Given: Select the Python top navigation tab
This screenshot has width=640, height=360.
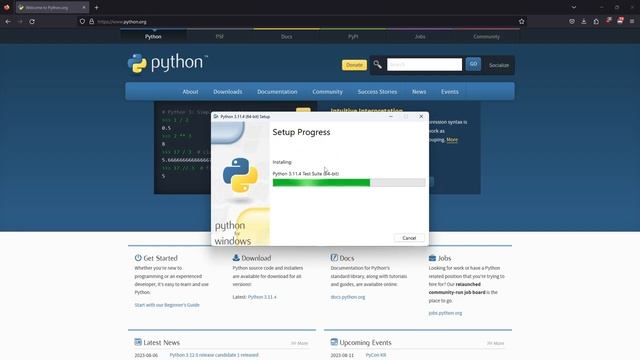Looking at the screenshot, I should 153,36.
